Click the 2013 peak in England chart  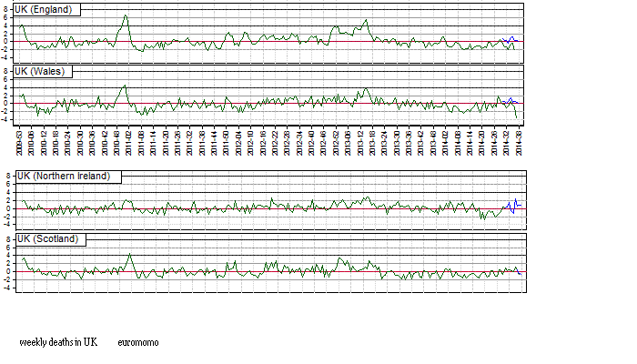point(366,20)
